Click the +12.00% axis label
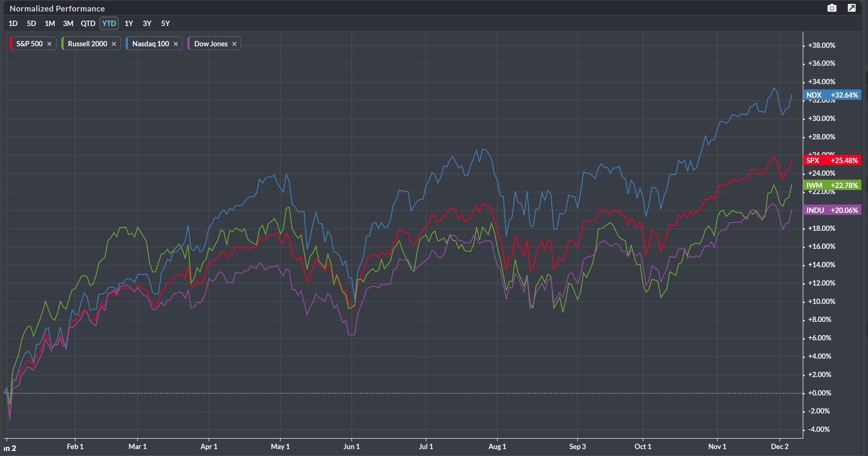This screenshot has height=456, width=868. 822,283
